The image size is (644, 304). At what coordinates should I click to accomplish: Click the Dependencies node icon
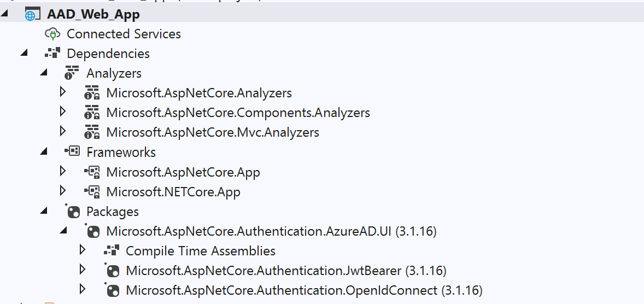pyautogui.click(x=52, y=54)
